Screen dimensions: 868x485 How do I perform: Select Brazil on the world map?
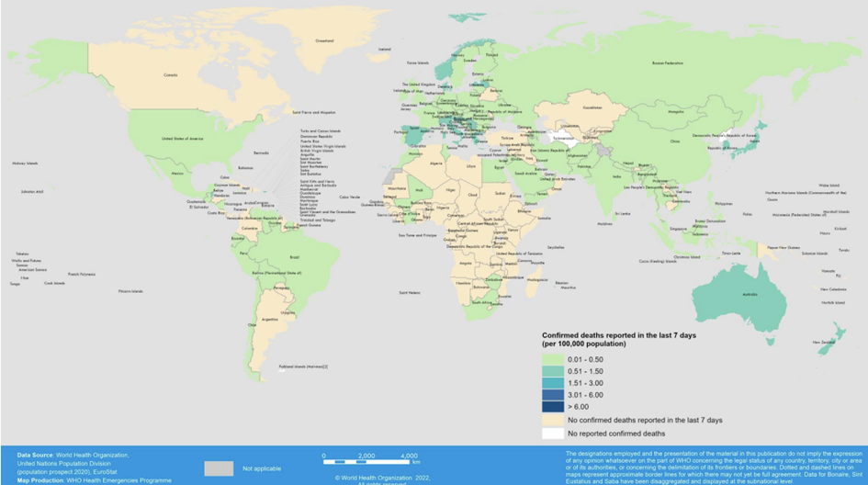(296, 259)
